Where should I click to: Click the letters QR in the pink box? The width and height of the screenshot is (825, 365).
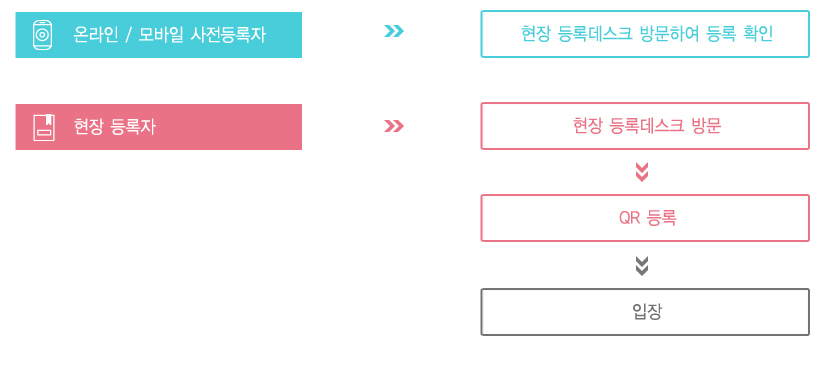pyautogui.click(x=629, y=218)
